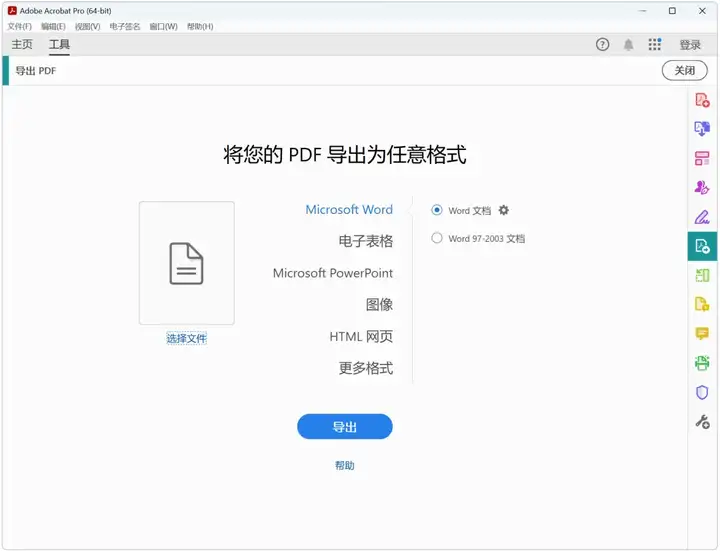Click the 选择文件 link
This screenshot has width=720, height=551.
187,339
